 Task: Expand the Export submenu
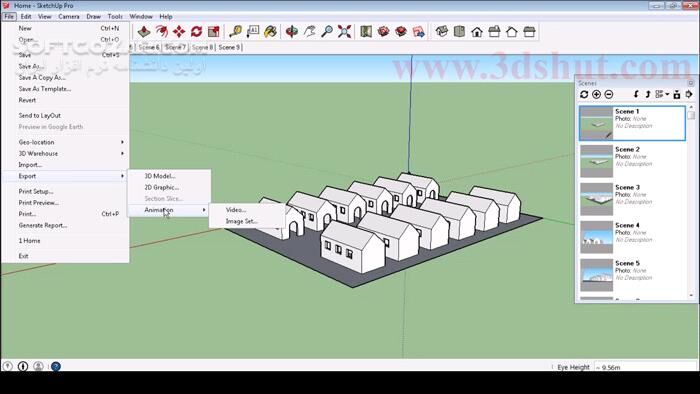point(65,176)
